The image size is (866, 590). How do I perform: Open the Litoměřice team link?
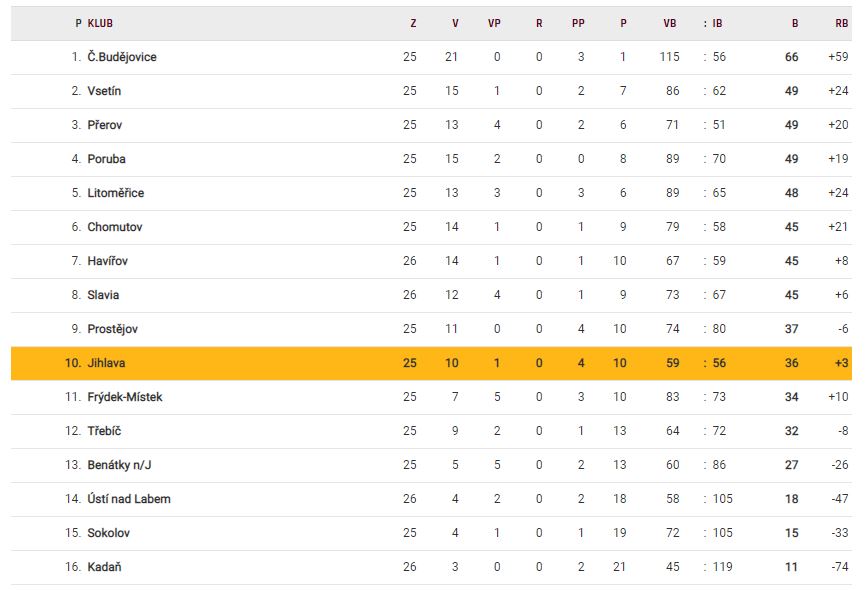(x=115, y=193)
